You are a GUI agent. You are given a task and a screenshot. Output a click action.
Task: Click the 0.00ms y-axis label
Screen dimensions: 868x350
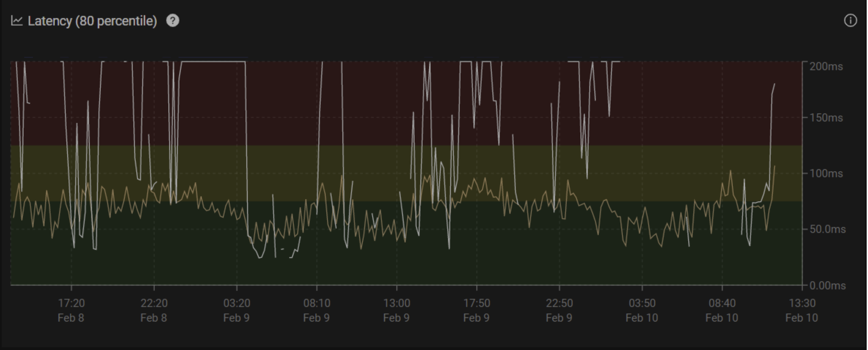(x=827, y=285)
